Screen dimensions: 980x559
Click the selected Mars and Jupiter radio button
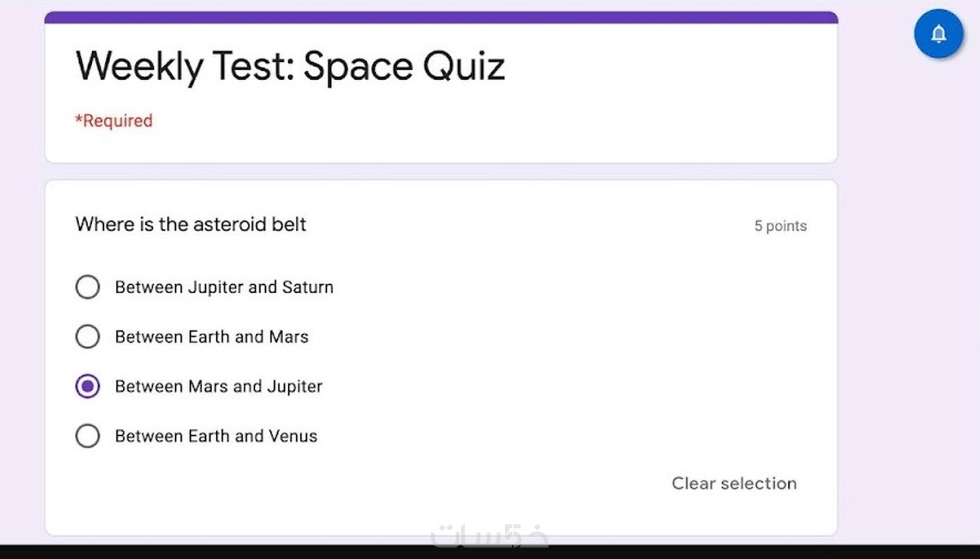pyautogui.click(x=88, y=386)
